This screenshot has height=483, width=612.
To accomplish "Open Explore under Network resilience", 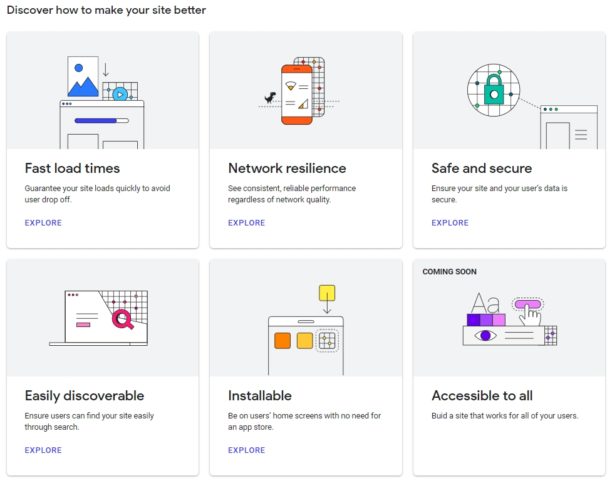I will (247, 223).
